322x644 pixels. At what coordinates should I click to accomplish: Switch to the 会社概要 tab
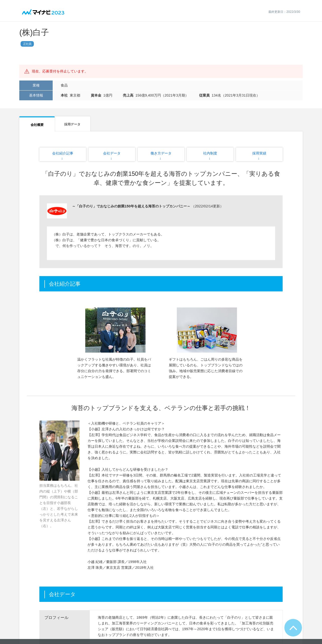point(37,124)
